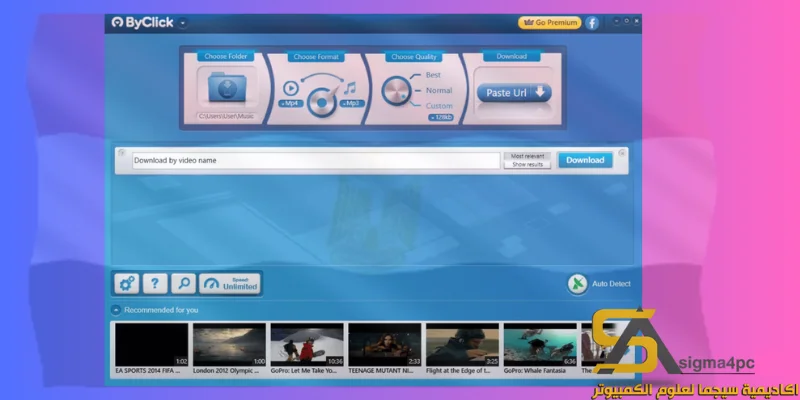Click the Paste Url button

coord(514,93)
